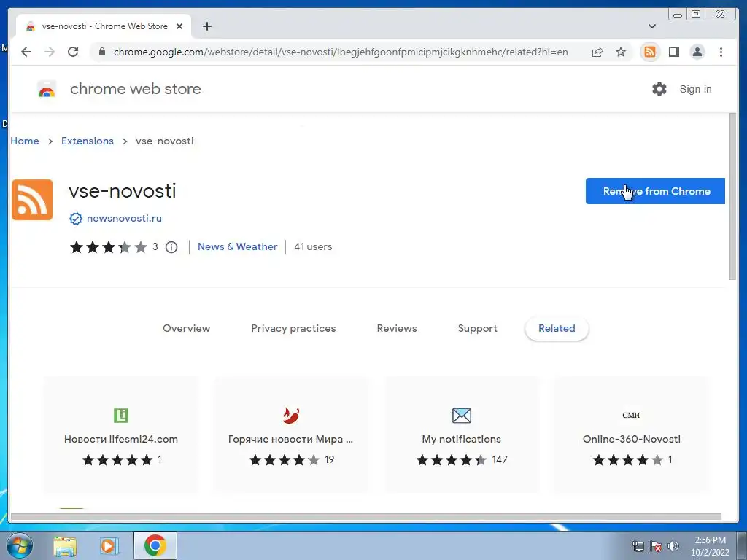Go to the Extensions breadcrumb

[88, 141]
